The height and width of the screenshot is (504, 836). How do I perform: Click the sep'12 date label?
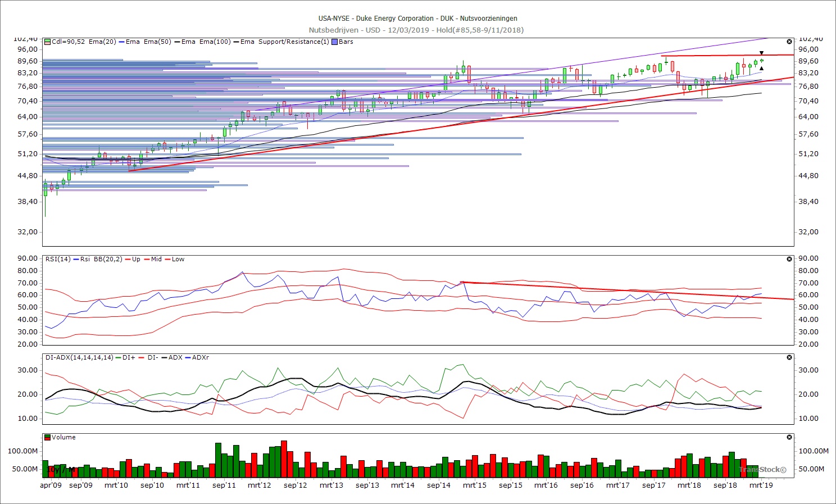[296, 485]
